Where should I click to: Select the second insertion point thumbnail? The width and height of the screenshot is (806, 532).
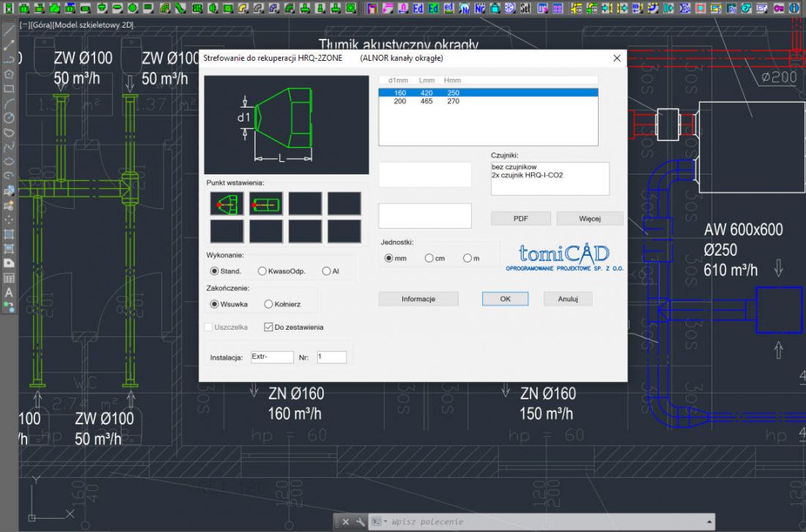pyautogui.click(x=266, y=204)
